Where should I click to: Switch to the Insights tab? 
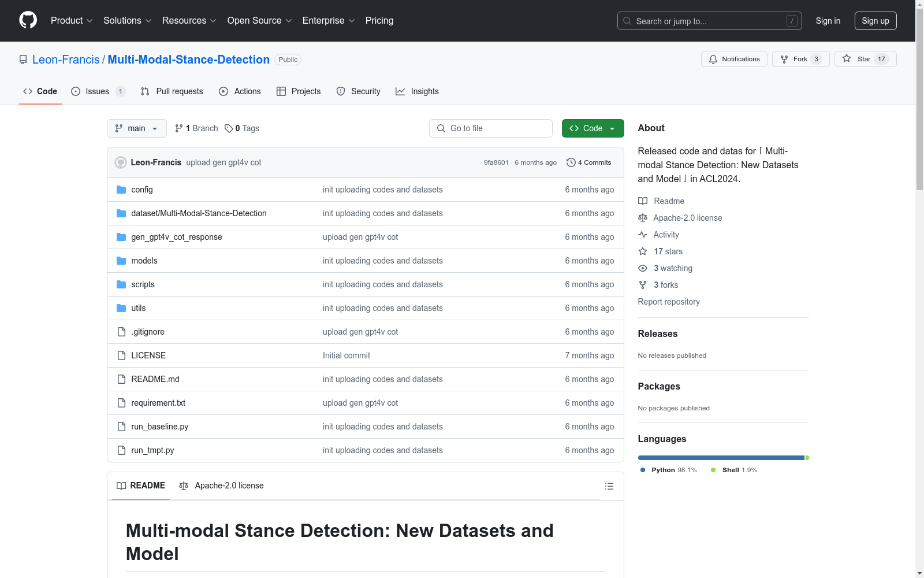pyautogui.click(x=417, y=91)
